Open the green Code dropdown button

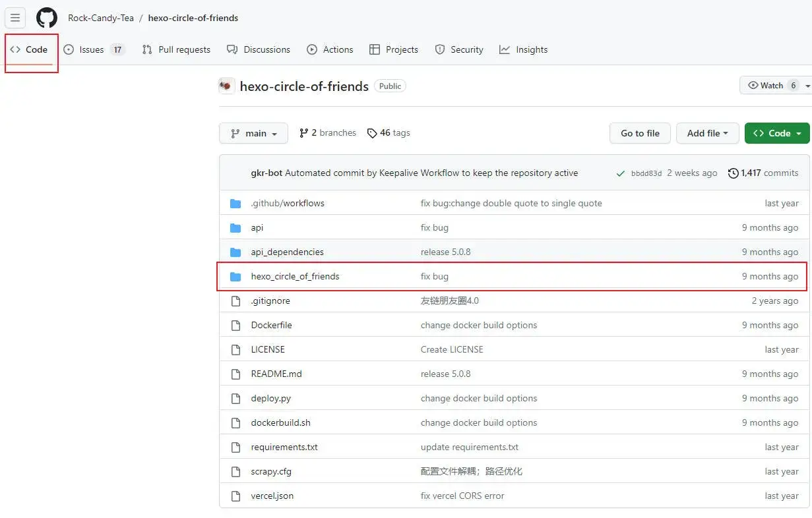coord(777,133)
